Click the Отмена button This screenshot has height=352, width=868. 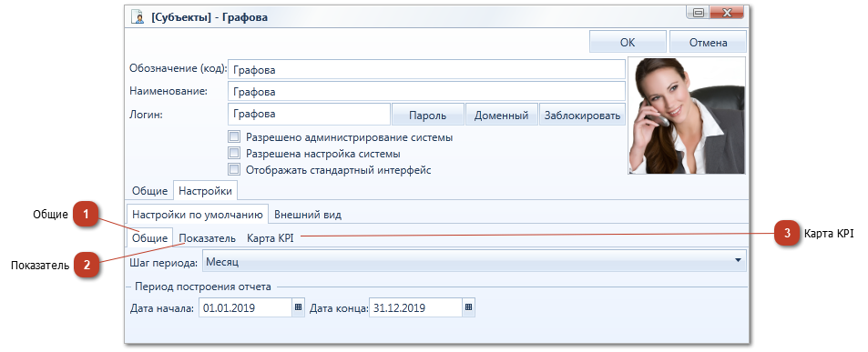pyautogui.click(x=708, y=43)
